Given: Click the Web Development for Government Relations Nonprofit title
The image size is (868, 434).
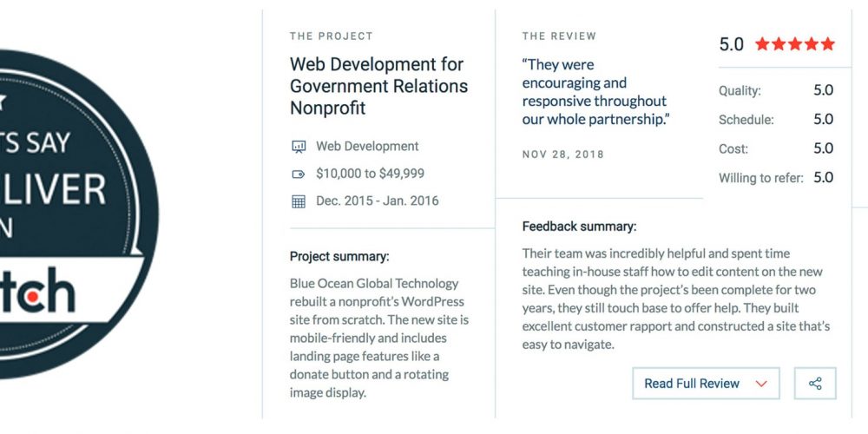Looking at the screenshot, I should tap(378, 86).
